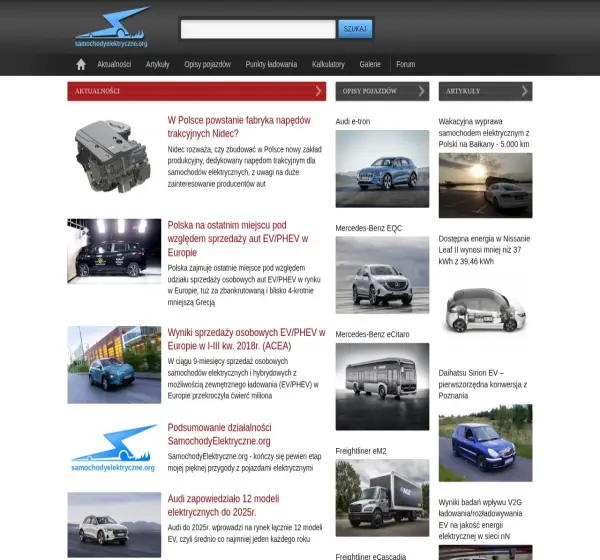The height and width of the screenshot is (560, 600).
Task: Click the arrow on Opisy pojazdów header
Action: [x=422, y=91]
